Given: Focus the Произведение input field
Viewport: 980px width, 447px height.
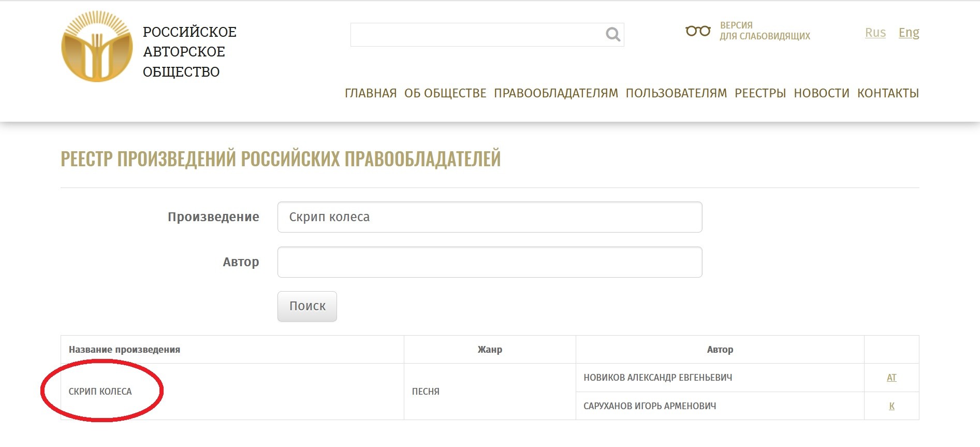Looking at the screenshot, I should click(490, 217).
